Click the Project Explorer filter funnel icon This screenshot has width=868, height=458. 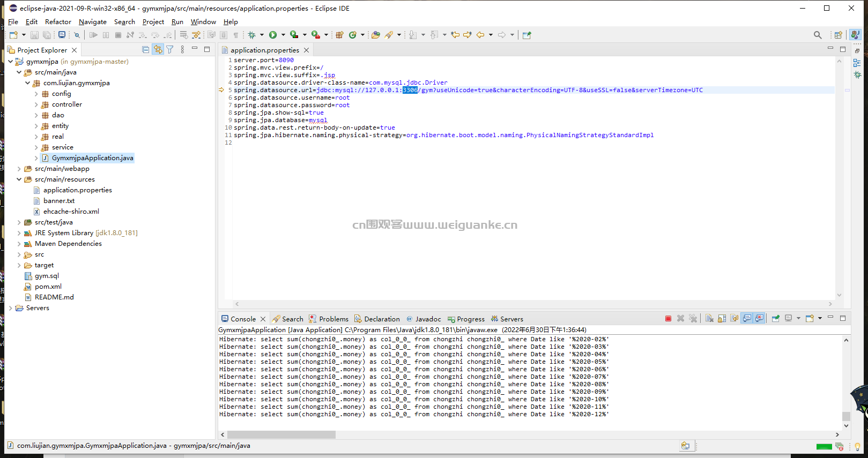click(170, 49)
